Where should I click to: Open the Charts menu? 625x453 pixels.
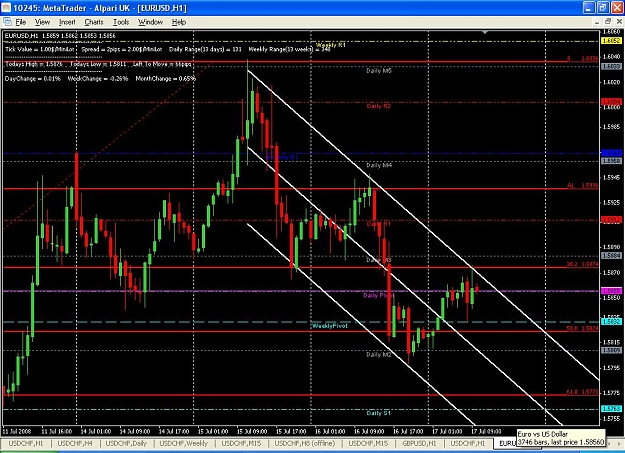(94, 22)
